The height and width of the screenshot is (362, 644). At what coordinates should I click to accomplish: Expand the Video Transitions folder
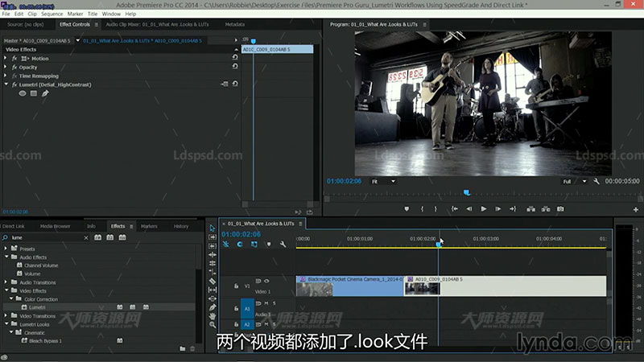(6, 315)
